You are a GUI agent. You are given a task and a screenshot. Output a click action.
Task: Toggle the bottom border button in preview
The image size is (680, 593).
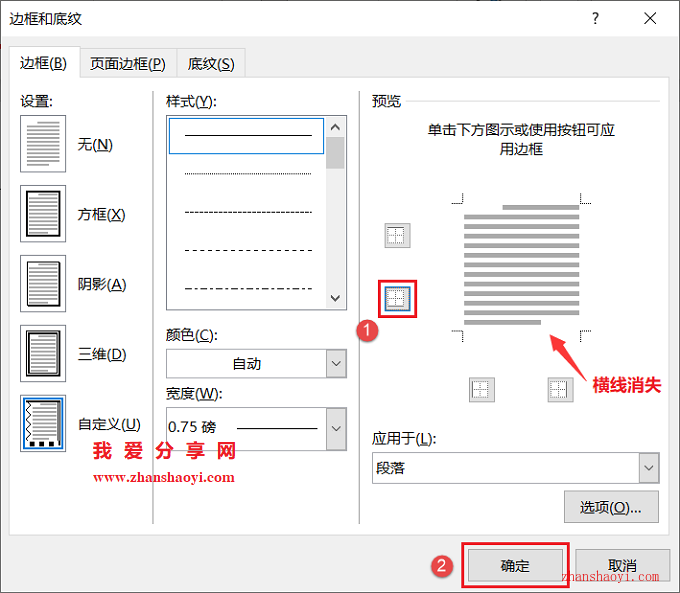[x=397, y=299]
